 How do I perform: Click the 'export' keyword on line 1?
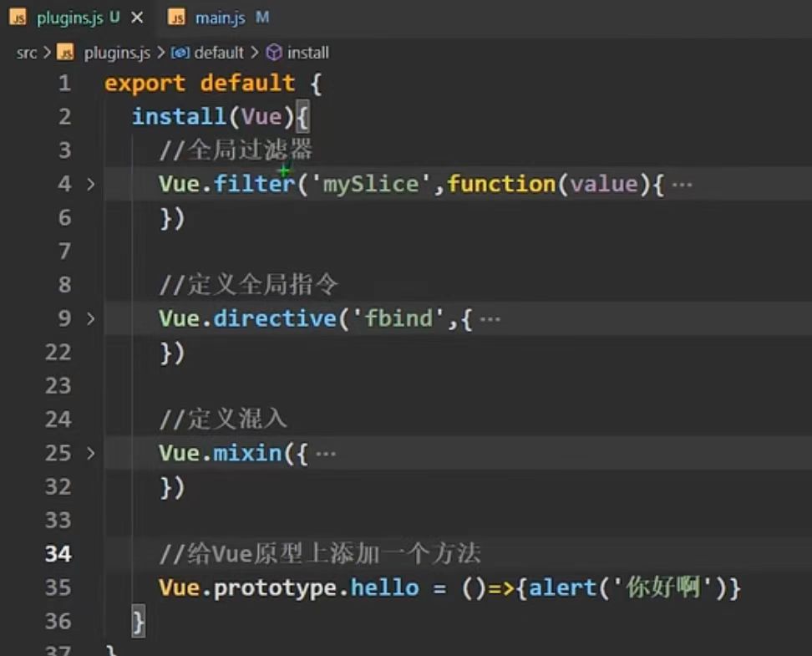point(145,84)
